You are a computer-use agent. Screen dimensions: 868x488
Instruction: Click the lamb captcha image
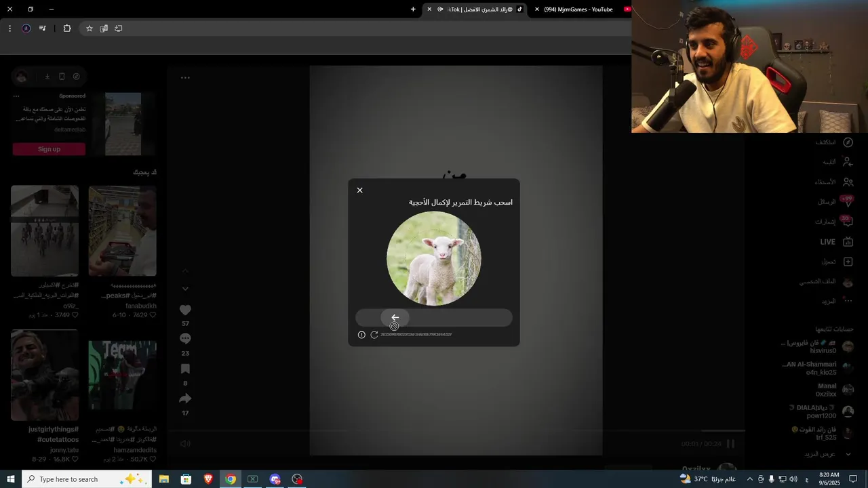(x=434, y=258)
